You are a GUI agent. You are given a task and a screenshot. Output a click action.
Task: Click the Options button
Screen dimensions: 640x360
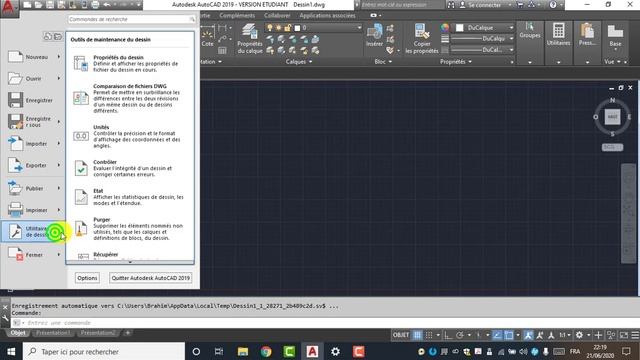pyautogui.click(x=87, y=278)
